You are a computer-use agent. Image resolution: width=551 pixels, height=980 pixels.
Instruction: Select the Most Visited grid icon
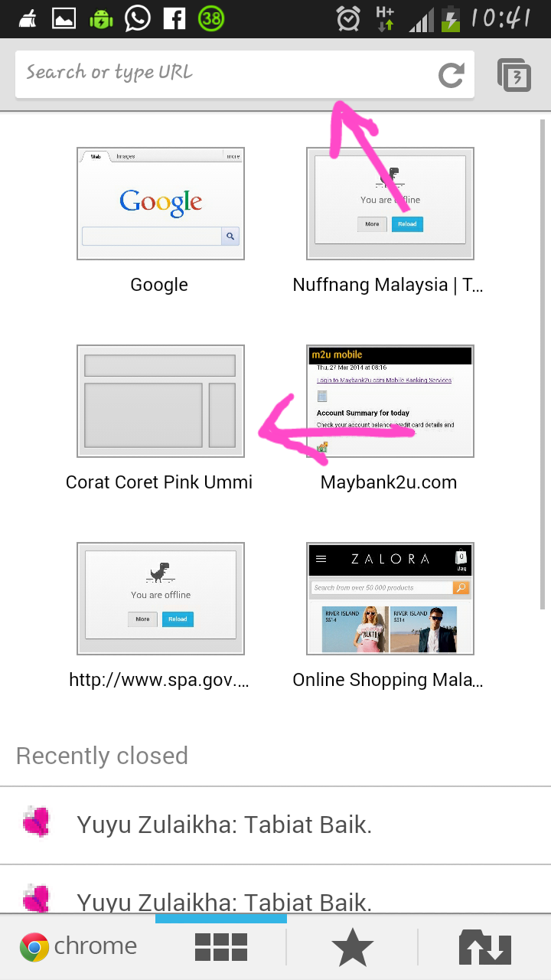pyautogui.click(x=221, y=947)
